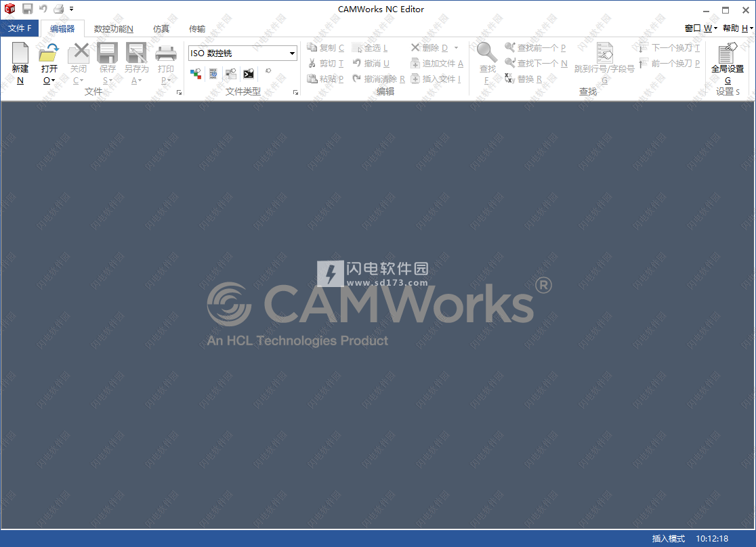Click the gray machine setup file type icon

tap(231, 74)
